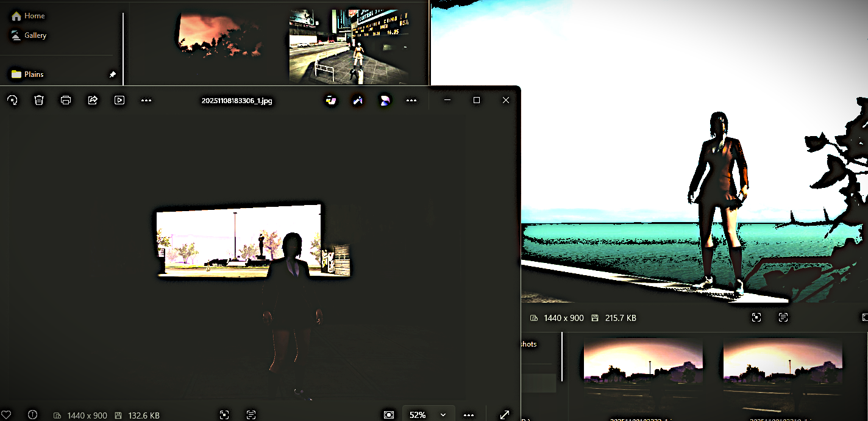Screen dimensions: 868x421
Task: Select the city street billboard thumbnail
Action: pyautogui.click(x=349, y=46)
